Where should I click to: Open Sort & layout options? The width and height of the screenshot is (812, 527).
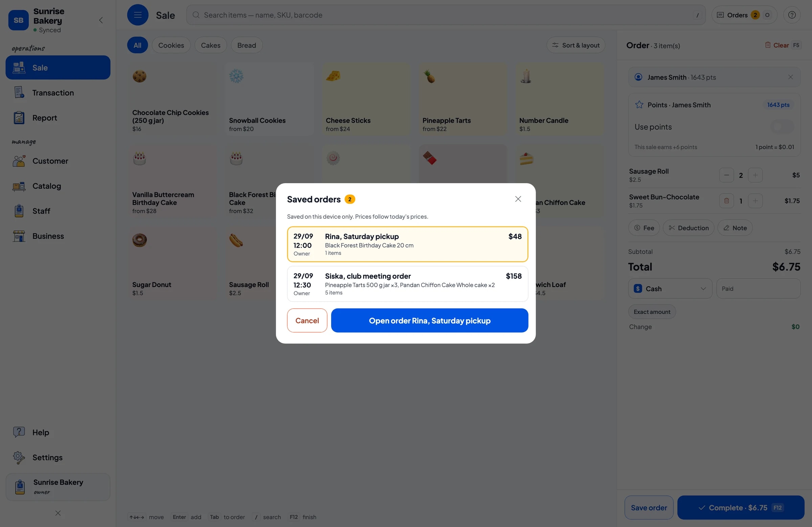(x=576, y=45)
